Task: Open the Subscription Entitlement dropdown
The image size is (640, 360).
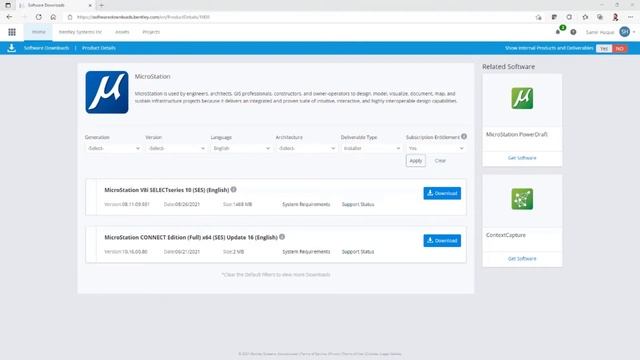Action: (436, 148)
